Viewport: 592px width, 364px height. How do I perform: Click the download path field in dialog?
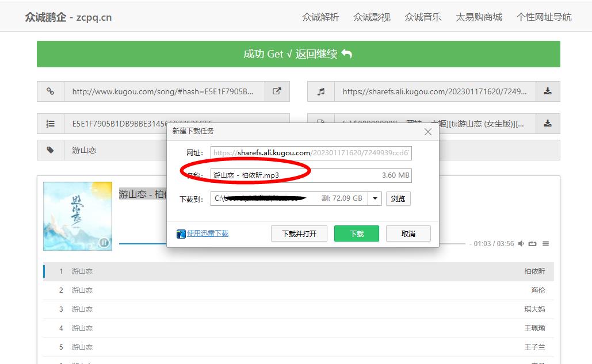[x=289, y=198]
